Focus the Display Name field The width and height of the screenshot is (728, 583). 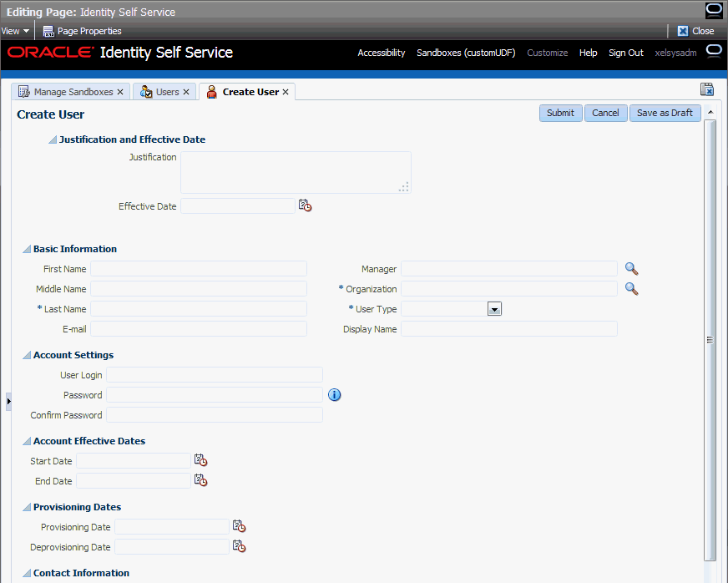(x=509, y=328)
